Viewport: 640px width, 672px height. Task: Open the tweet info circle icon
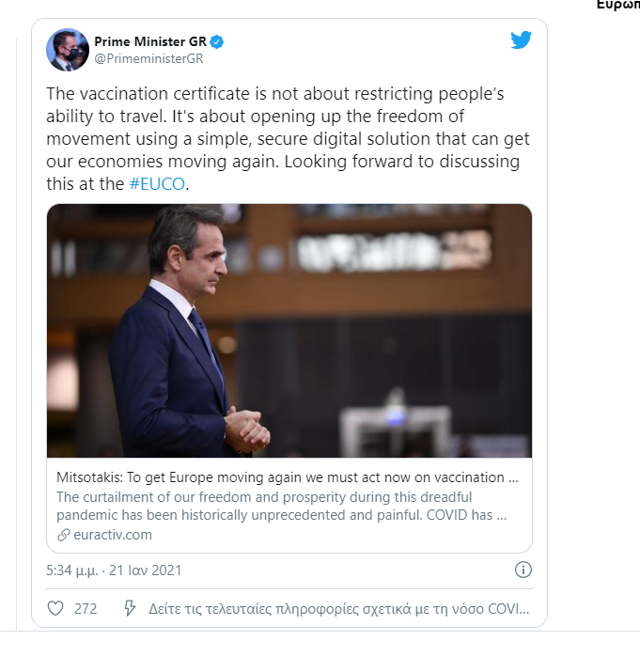(x=523, y=570)
